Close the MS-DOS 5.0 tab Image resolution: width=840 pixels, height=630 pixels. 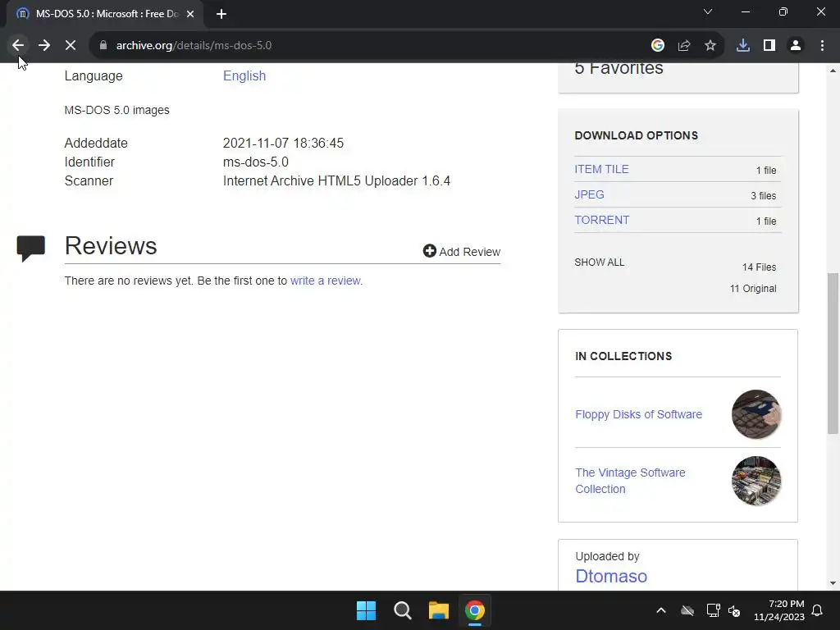(190, 14)
